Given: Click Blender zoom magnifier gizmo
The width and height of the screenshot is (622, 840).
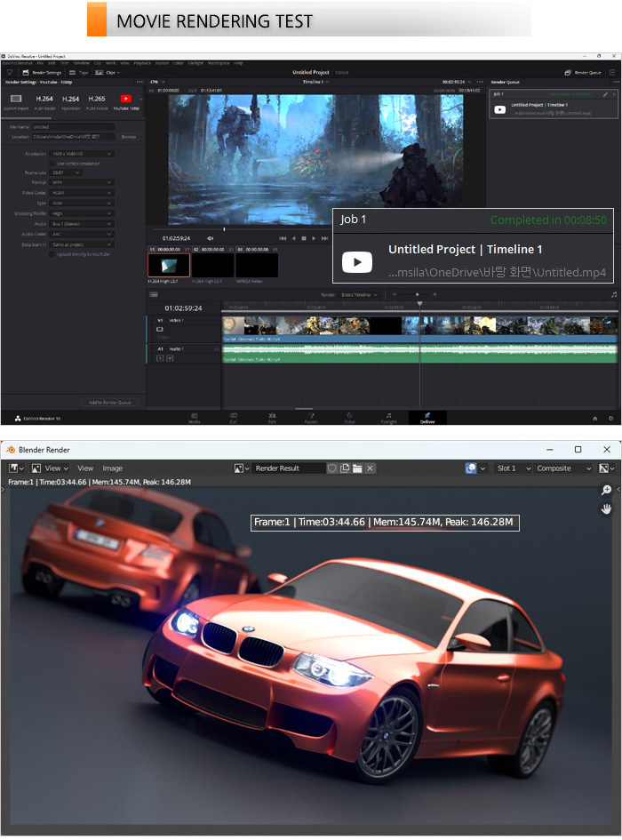Looking at the screenshot, I should click(607, 490).
